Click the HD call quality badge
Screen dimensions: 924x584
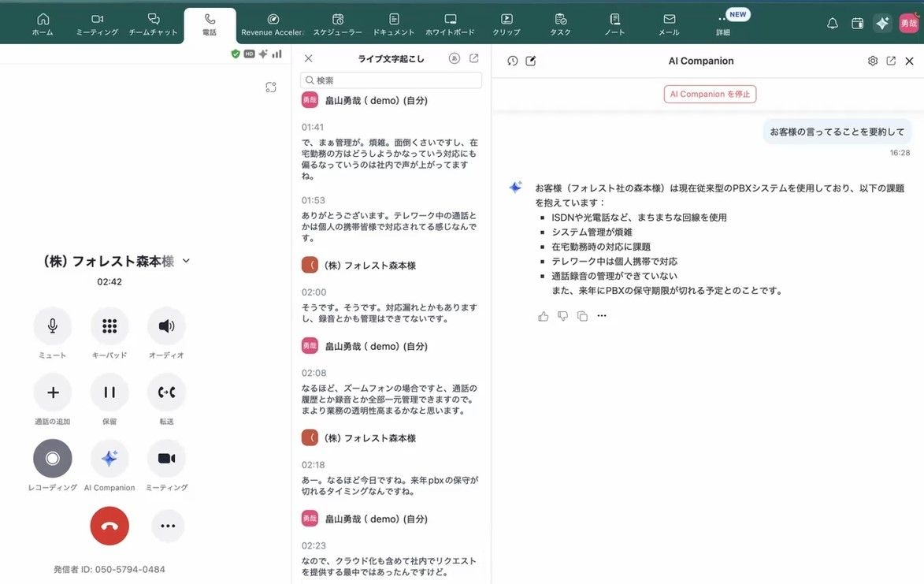(249, 54)
